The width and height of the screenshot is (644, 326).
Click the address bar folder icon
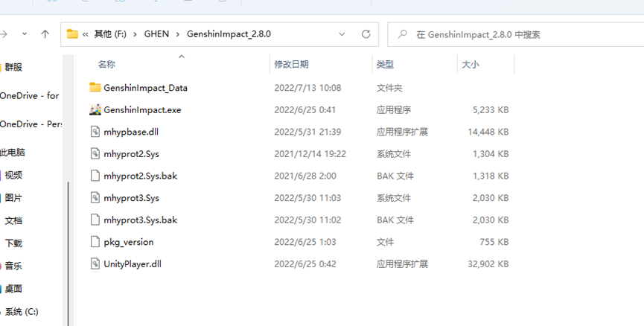pyautogui.click(x=72, y=34)
